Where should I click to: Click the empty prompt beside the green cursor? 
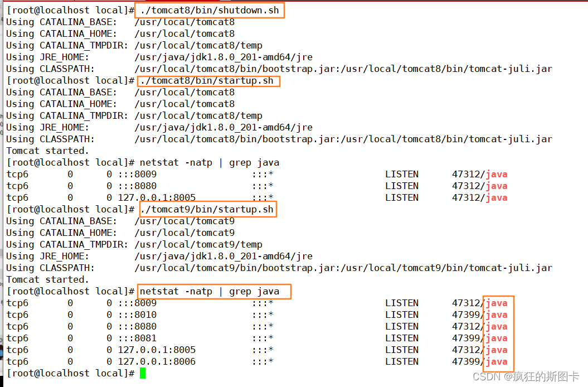[70, 374]
